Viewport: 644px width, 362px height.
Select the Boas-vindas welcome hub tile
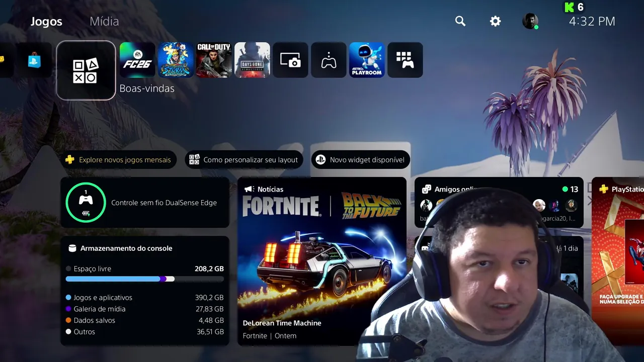(86, 70)
